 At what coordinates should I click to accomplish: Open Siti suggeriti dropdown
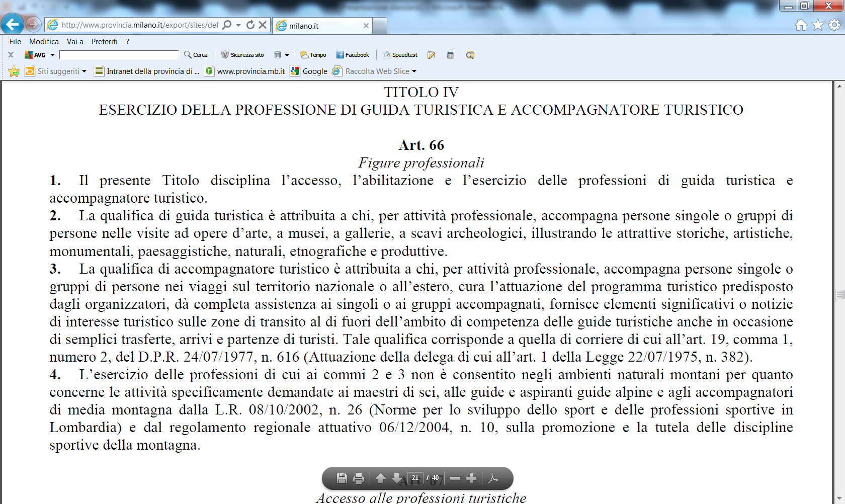tap(56, 71)
